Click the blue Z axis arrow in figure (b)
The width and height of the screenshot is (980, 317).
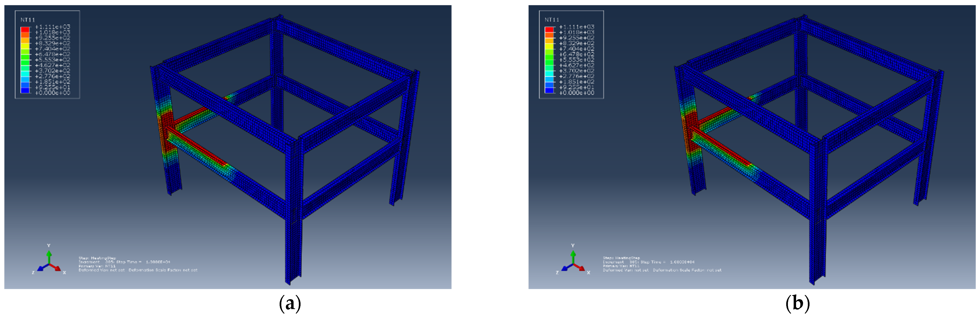(565, 268)
